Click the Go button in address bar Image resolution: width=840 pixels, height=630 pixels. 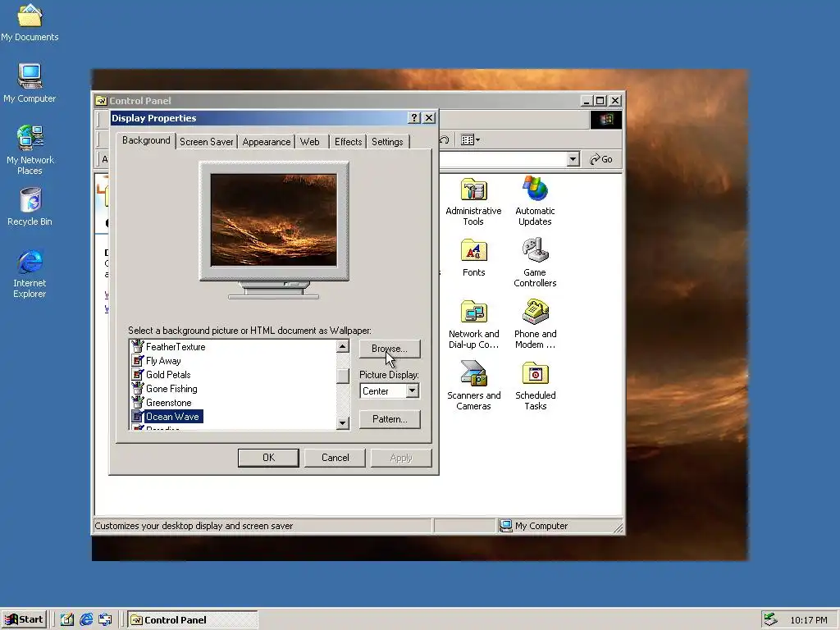click(601, 159)
